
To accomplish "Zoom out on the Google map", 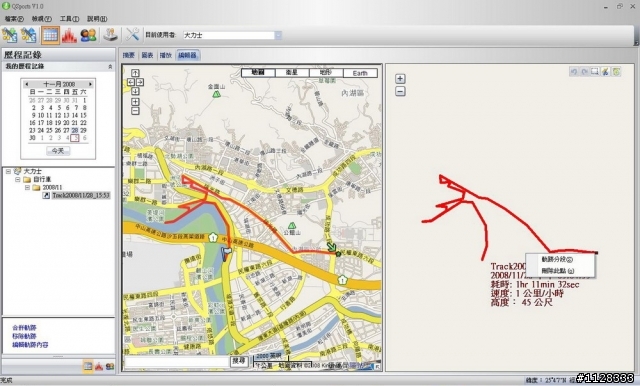I will pyautogui.click(x=135, y=111).
